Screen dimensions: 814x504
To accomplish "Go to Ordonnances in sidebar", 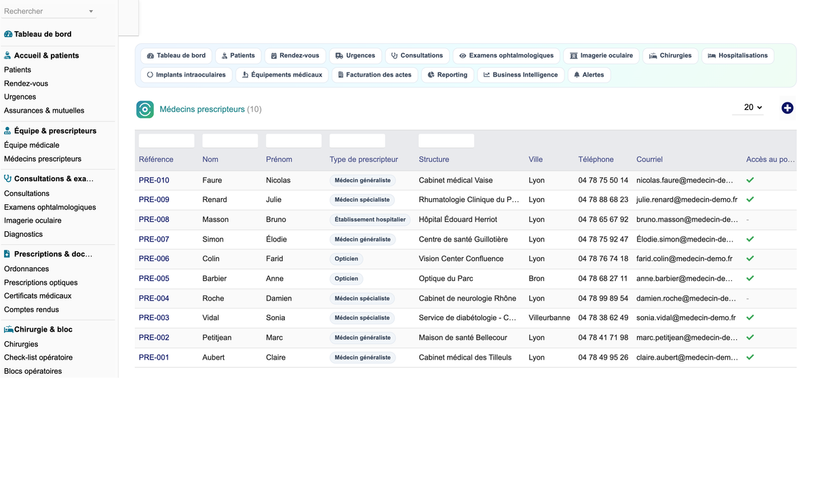I will 26,269.
